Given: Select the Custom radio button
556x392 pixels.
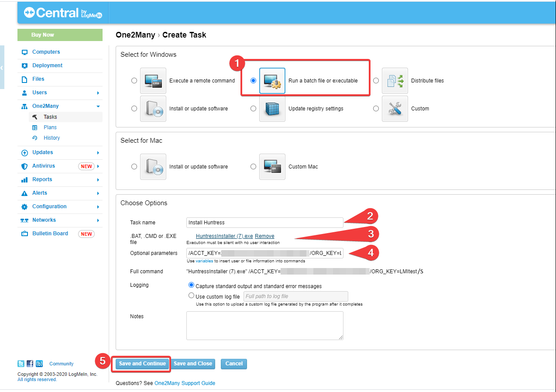Looking at the screenshot, I should pyautogui.click(x=376, y=109).
